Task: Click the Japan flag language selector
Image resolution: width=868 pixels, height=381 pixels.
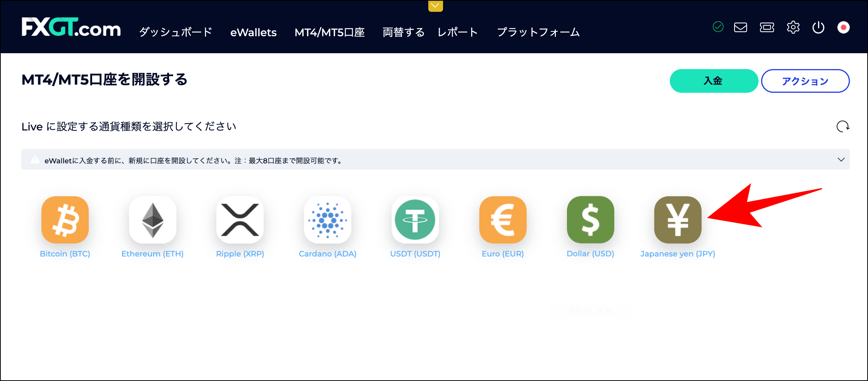Action: pyautogui.click(x=844, y=27)
